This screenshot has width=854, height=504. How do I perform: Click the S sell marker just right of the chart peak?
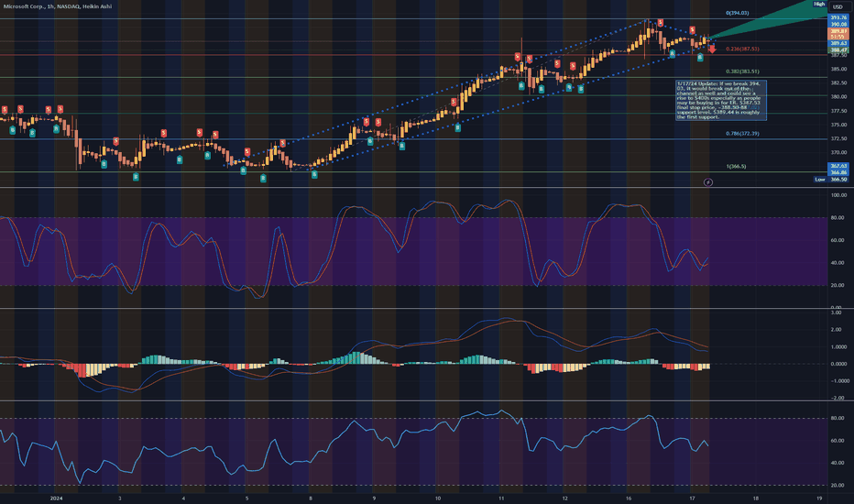(x=660, y=23)
